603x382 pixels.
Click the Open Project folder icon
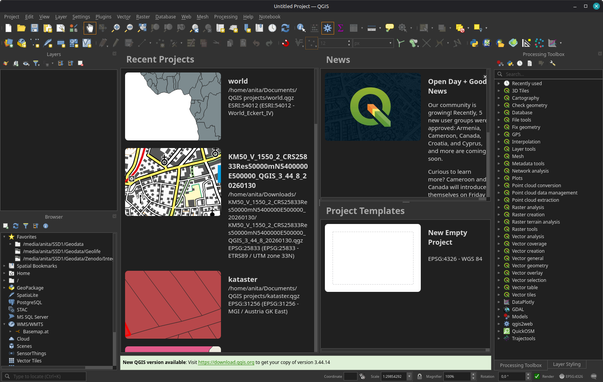coord(21,28)
